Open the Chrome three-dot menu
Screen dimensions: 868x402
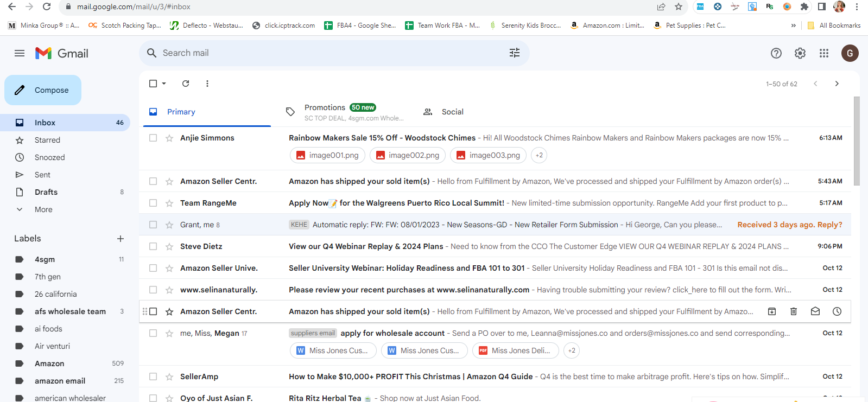click(x=857, y=7)
